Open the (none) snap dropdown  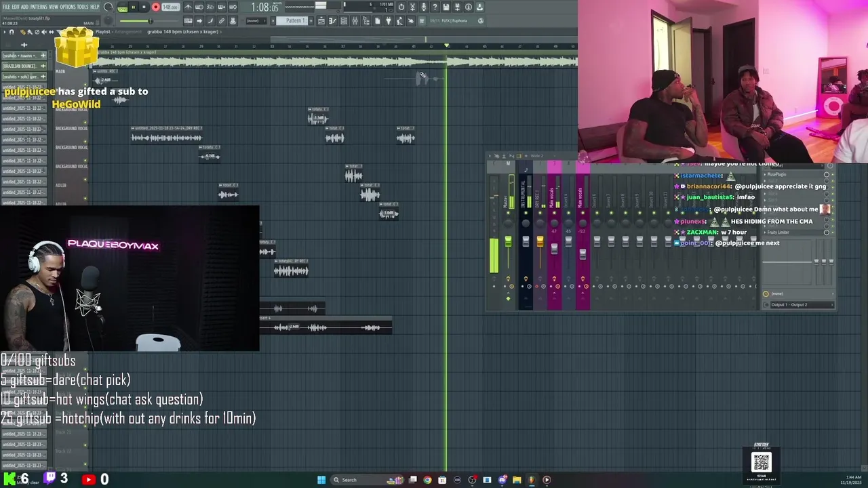[256, 21]
